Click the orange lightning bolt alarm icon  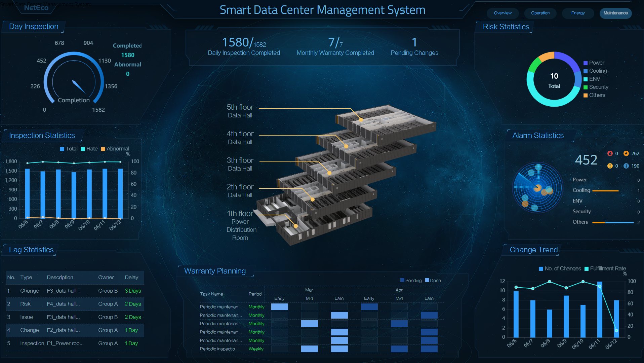(626, 153)
